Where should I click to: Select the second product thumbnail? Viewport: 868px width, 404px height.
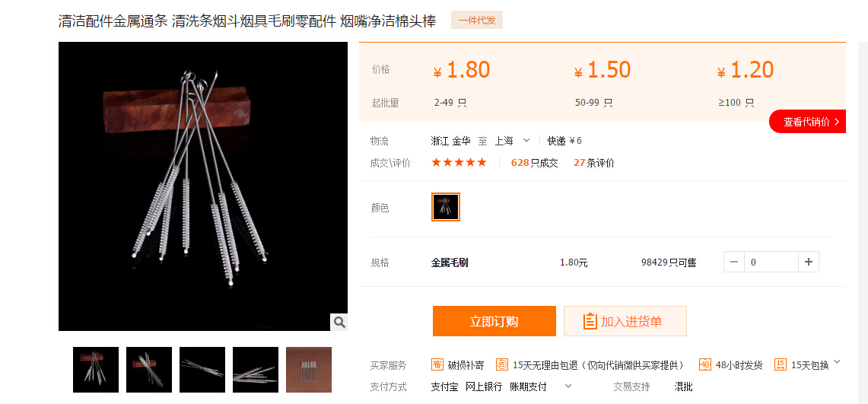tap(149, 370)
